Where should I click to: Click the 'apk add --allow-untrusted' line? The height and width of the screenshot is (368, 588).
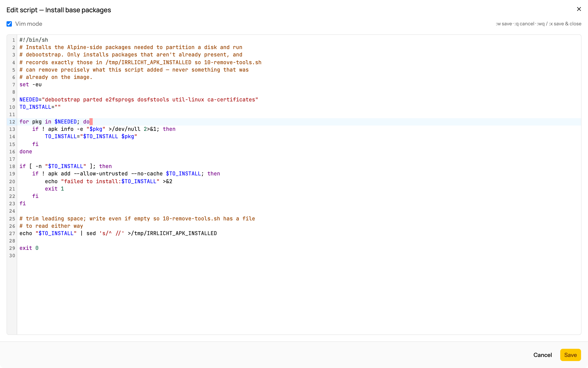click(x=126, y=174)
